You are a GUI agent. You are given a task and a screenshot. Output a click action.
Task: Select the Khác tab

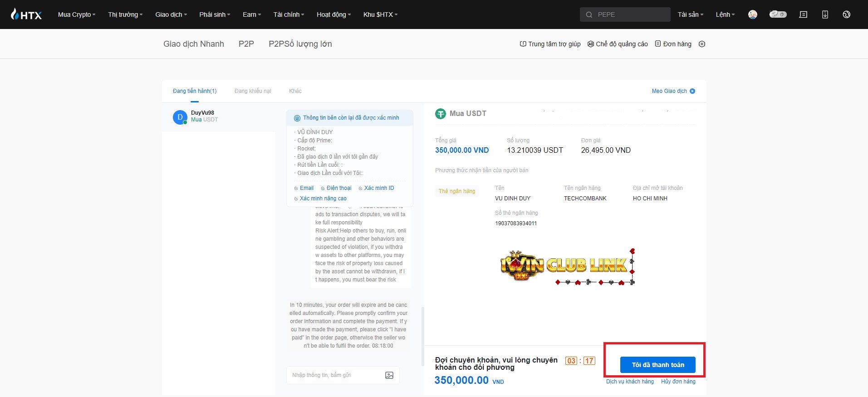295,91
